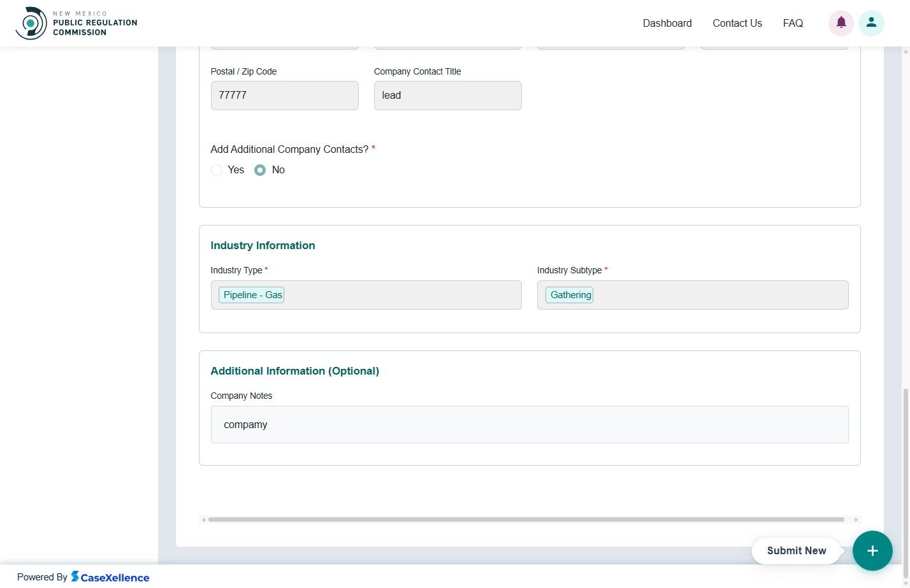Click the Additional Information (Optional) heading
The height and width of the screenshot is (588, 910).
point(294,371)
